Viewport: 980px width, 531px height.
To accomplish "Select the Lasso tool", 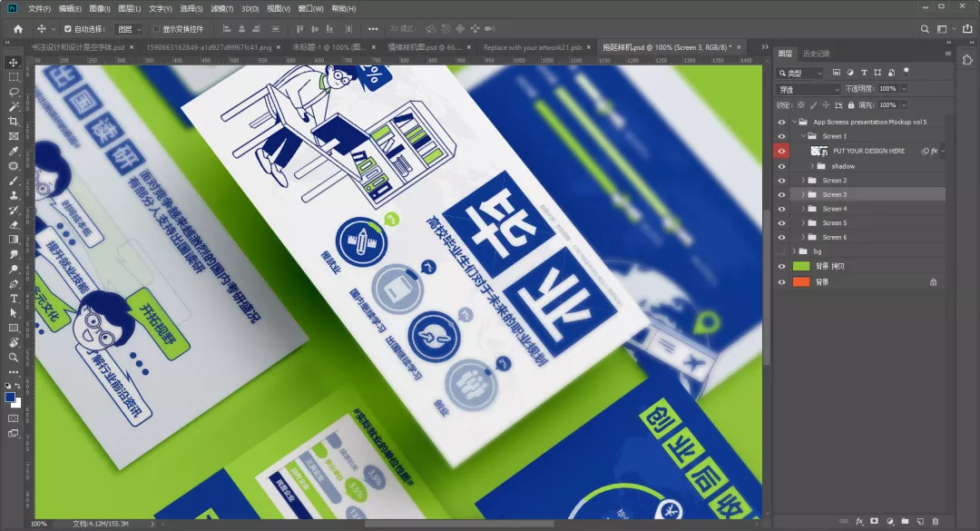I will (13, 92).
